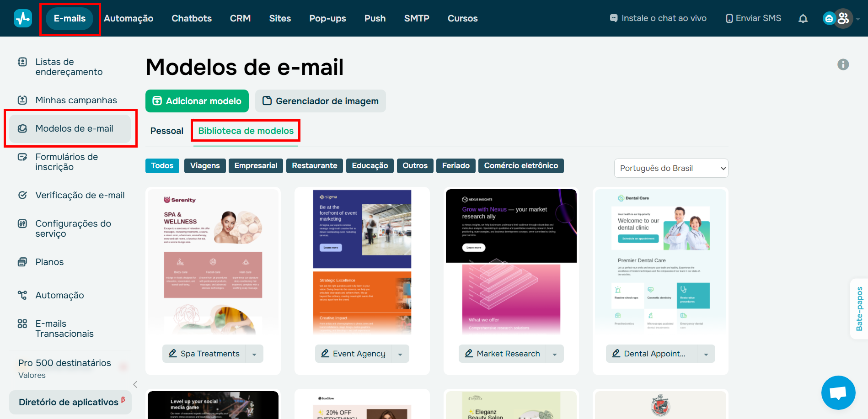Open the live chat bubble
This screenshot has height=419, width=868.
coord(838,392)
